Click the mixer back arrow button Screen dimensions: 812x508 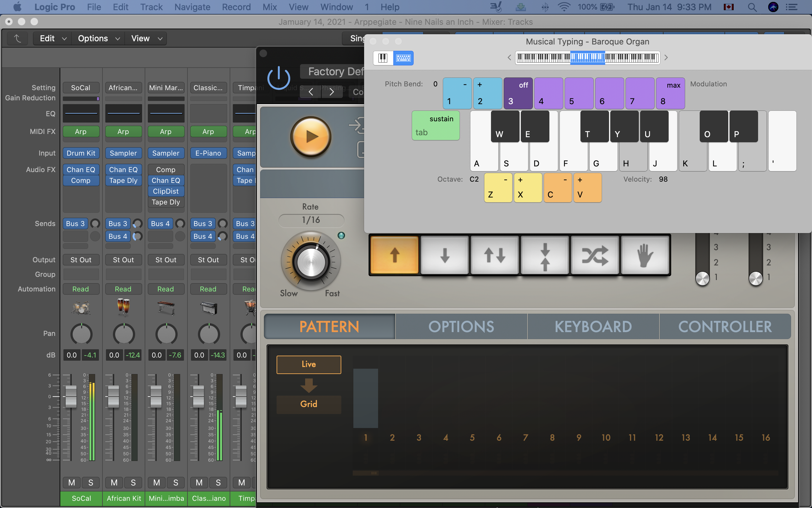[17, 38]
